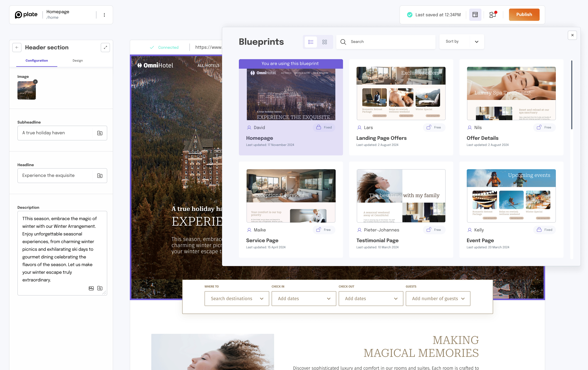Open media picker for Subheadline field
This screenshot has height=370, width=588.
pos(100,133)
